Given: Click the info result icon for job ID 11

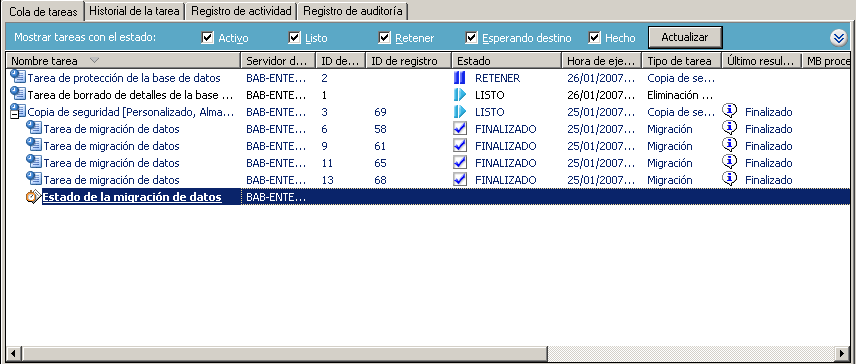Looking at the screenshot, I should coord(729,162).
